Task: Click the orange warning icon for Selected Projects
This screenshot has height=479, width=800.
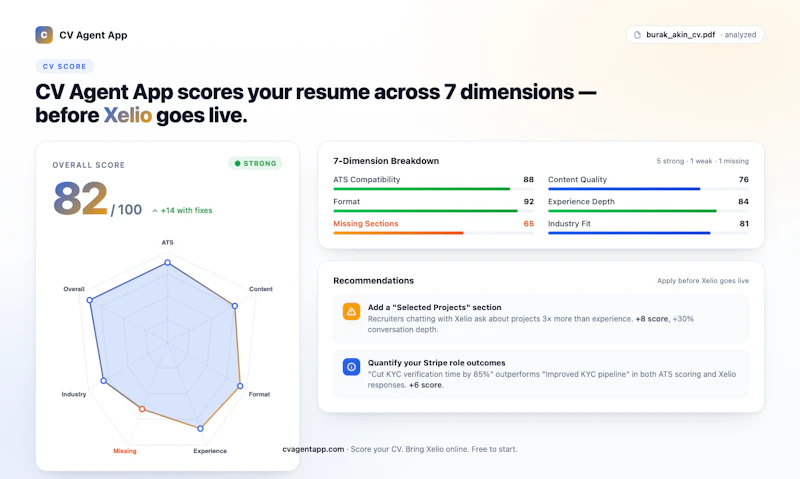Action: (x=351, y=311)
